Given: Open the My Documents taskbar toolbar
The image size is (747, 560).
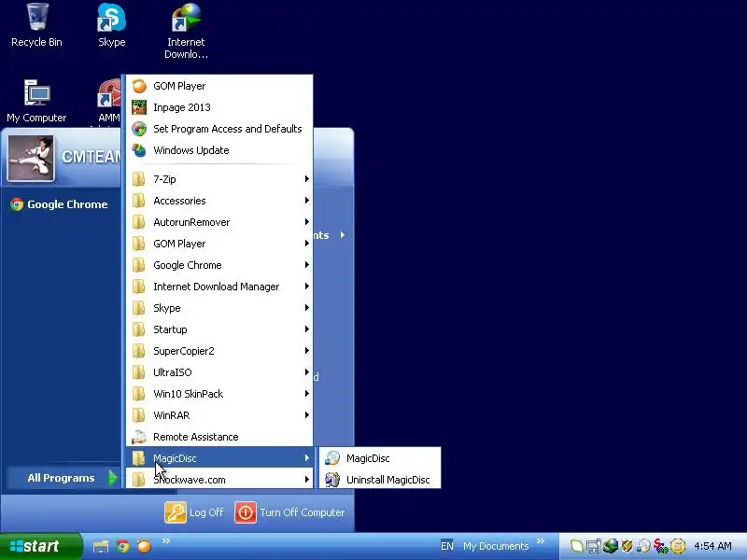Looking at the screenshot, I should click(x=496, y=546).
